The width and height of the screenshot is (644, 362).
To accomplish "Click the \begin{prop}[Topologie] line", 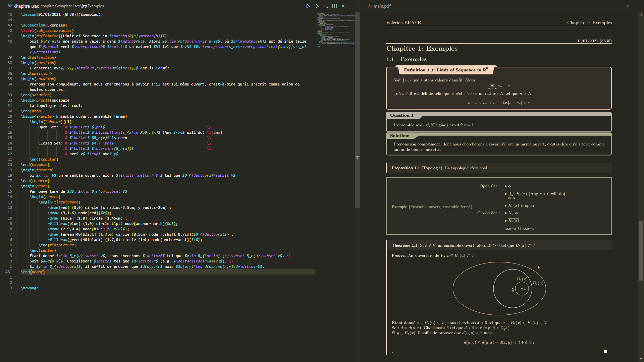I will click(46, 100).
